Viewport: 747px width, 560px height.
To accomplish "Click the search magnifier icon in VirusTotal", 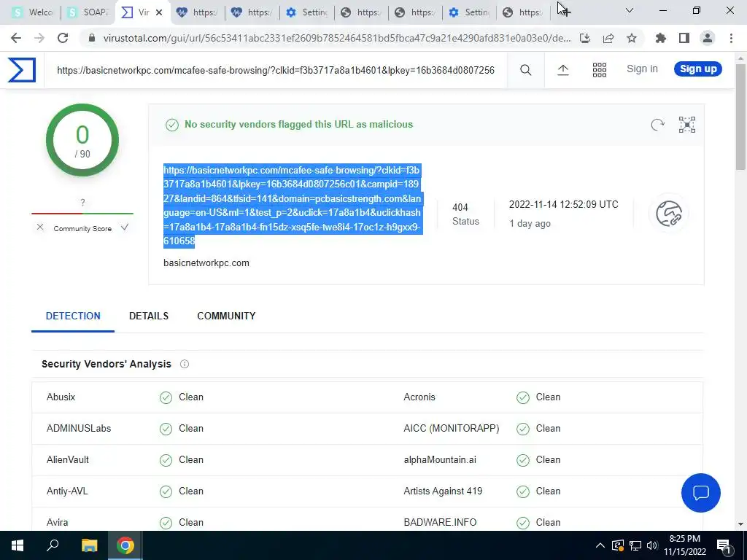I will 525,70.
